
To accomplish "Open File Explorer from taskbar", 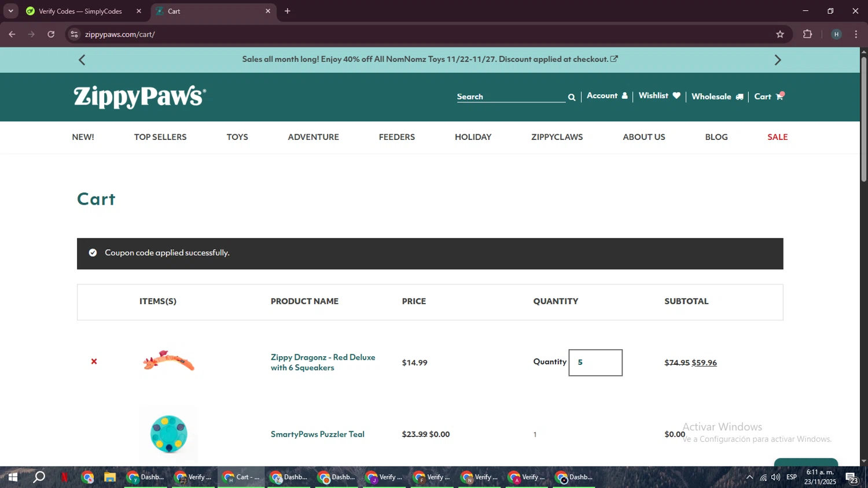I will tap(110, 477).
